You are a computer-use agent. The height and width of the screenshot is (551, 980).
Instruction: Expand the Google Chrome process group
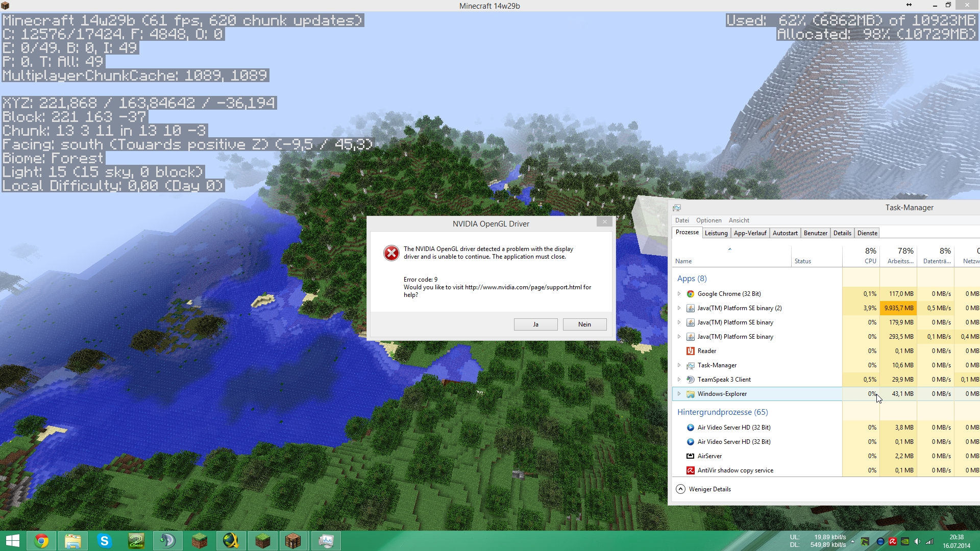click(x=679, y=294)
